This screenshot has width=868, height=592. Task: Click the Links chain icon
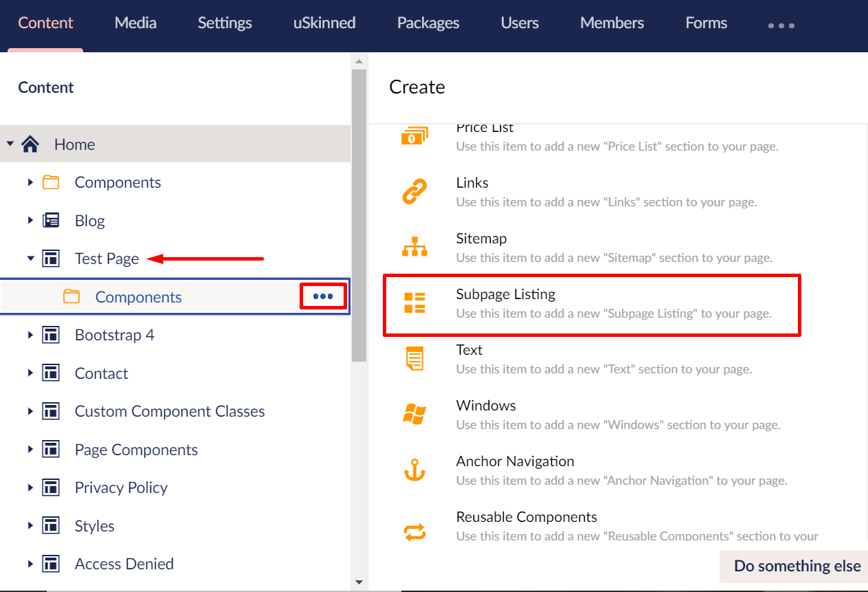pyautogui.click(x=413, y=191)
